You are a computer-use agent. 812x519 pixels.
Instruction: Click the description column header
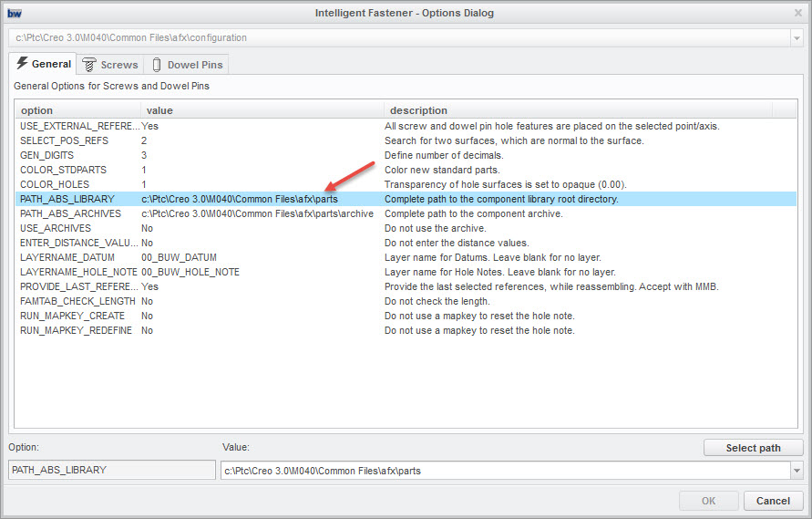pos(578,110)
